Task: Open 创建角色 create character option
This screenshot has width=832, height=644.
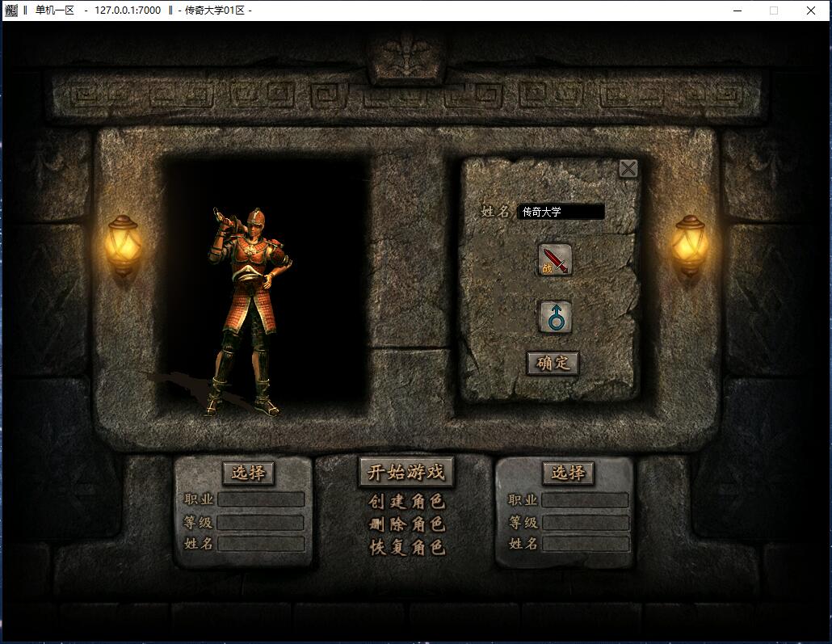Action: 406,501
